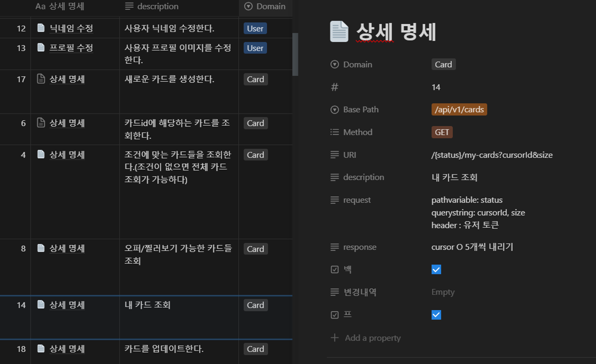
Task: Click the Method multi-select list icon
Action: point(335,132)
